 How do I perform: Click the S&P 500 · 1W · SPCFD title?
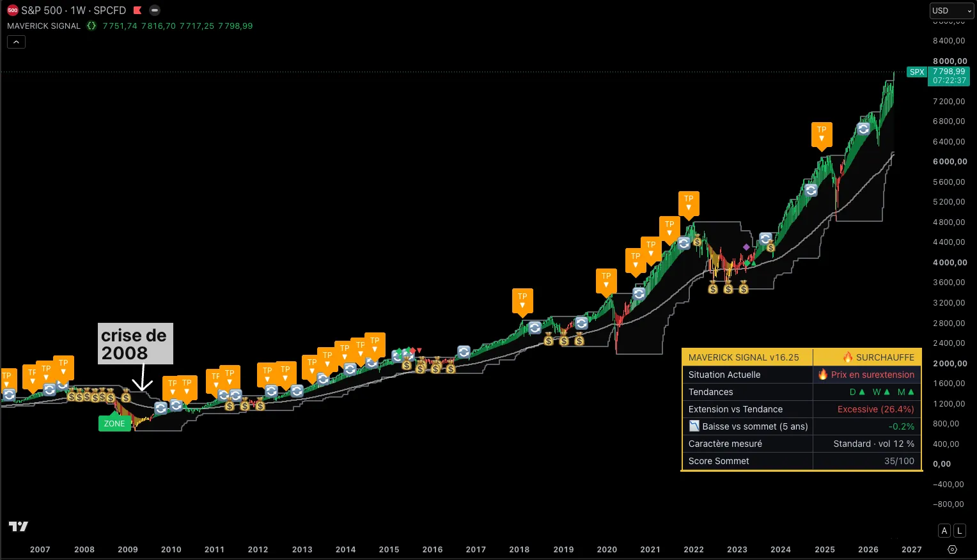(x=74, y=10)
